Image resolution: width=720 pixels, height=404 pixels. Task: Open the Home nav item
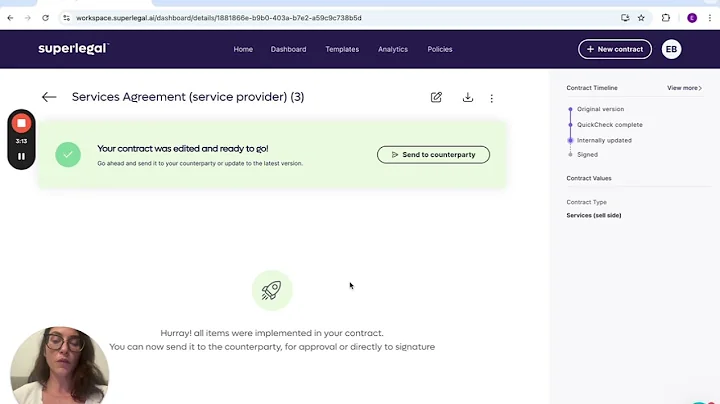[x=243, y=49]
